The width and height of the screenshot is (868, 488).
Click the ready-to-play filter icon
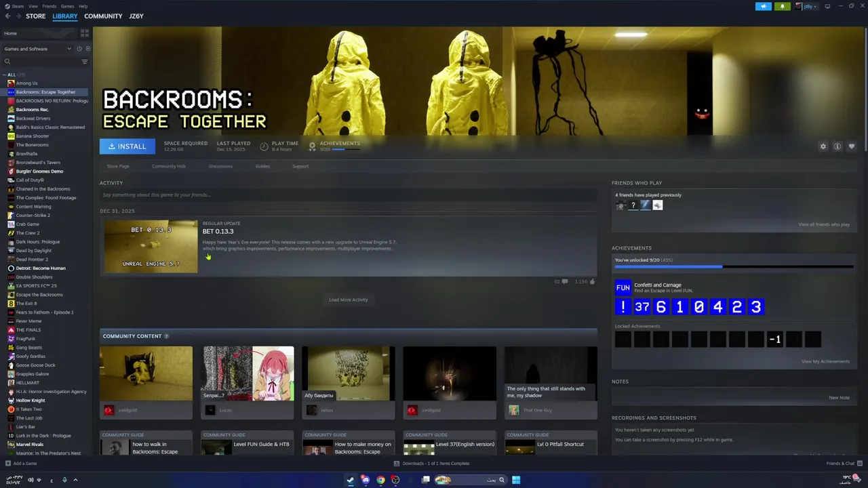87,49
